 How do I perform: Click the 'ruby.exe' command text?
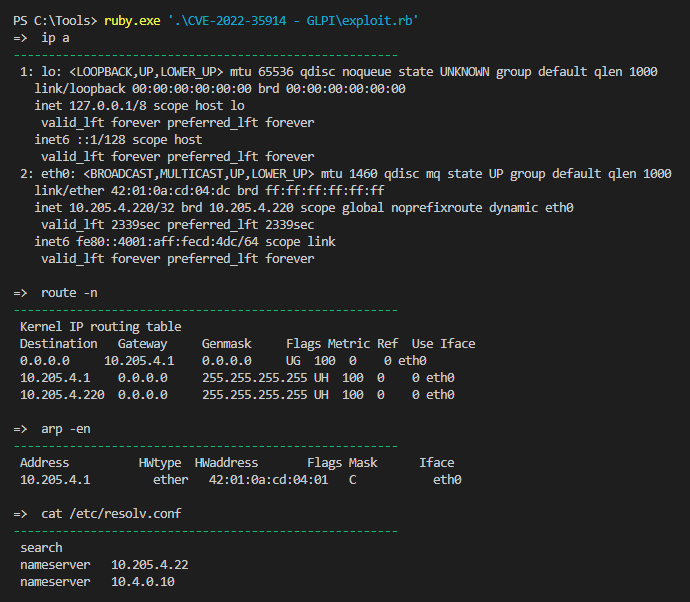[132, 21]
